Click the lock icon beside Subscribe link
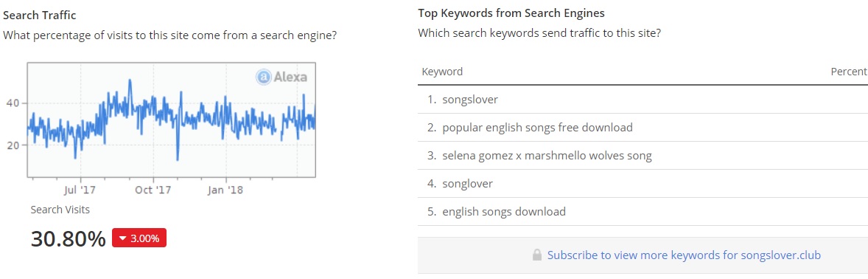The height and width of the screenshot is (279, 868). click(x=536, y=255)
